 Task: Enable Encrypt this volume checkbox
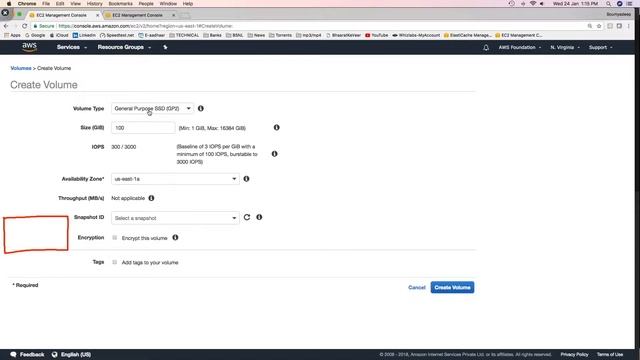115,238
